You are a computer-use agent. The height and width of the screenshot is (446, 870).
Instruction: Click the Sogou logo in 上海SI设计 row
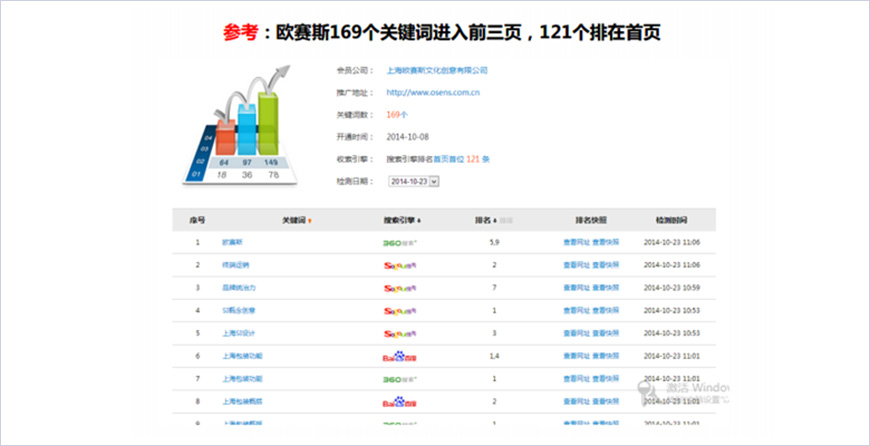pos(401,333)
